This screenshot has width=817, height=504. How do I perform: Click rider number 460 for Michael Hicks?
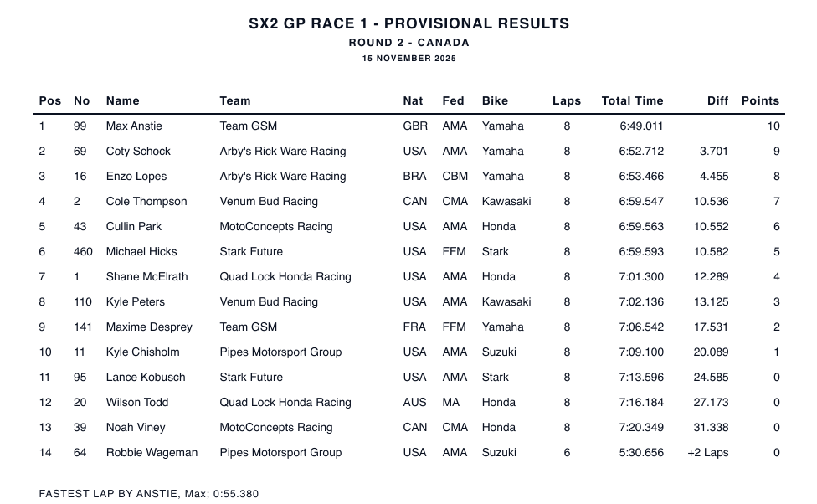point(83,251)
